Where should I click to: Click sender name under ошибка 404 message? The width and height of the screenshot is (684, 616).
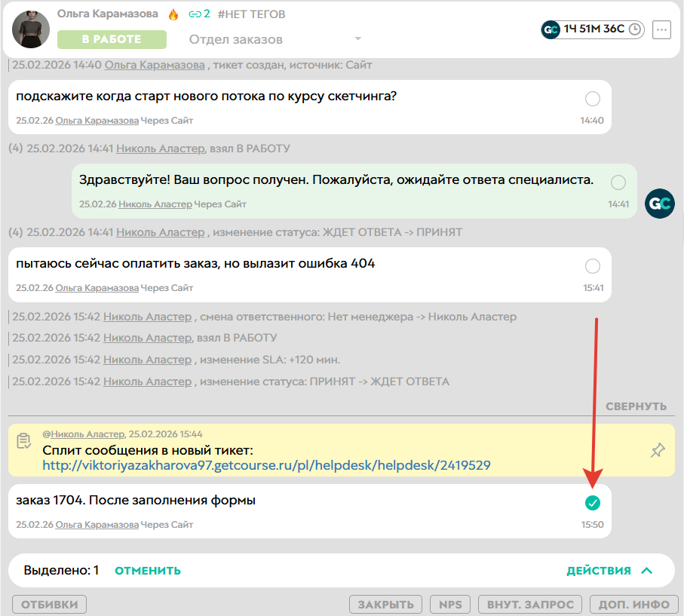coord(97,288)
